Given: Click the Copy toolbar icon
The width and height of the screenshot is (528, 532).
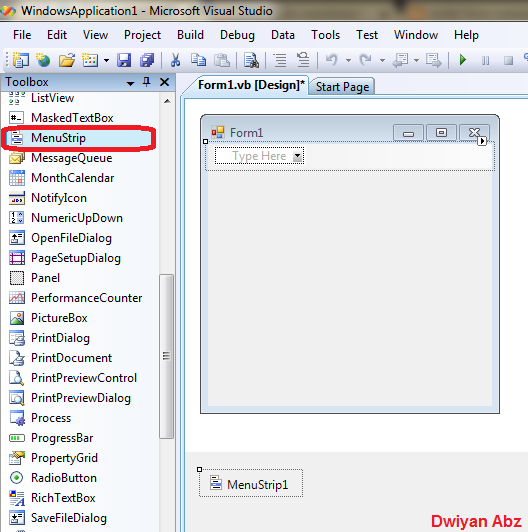Looking at the screenshot, I should 198,60.
